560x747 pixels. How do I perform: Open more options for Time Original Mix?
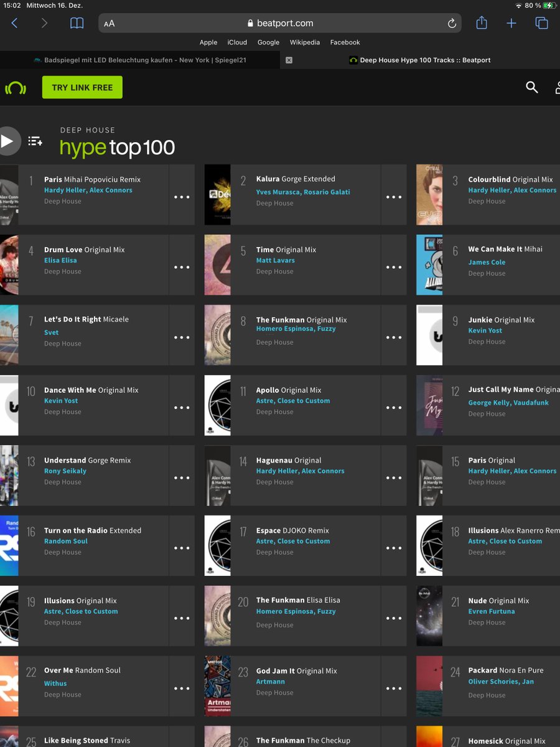(x=394, y=267)
